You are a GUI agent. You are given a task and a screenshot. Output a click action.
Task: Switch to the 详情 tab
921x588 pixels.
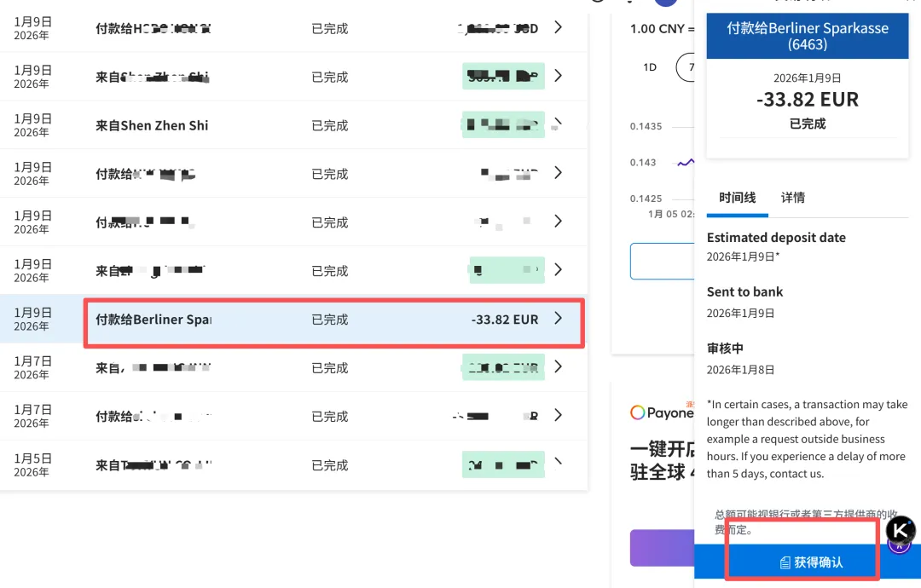click(x=793, y=198)
